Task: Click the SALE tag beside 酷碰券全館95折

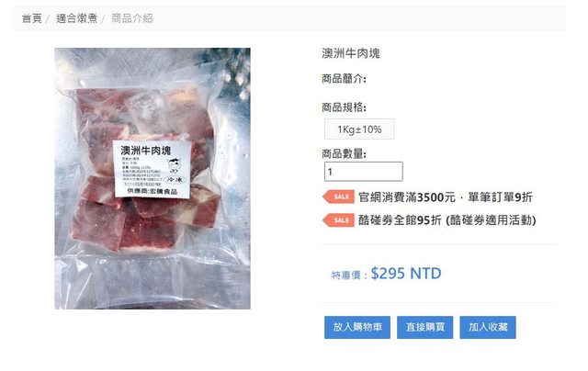Action: pyautogui.click(x=339, y=220)
